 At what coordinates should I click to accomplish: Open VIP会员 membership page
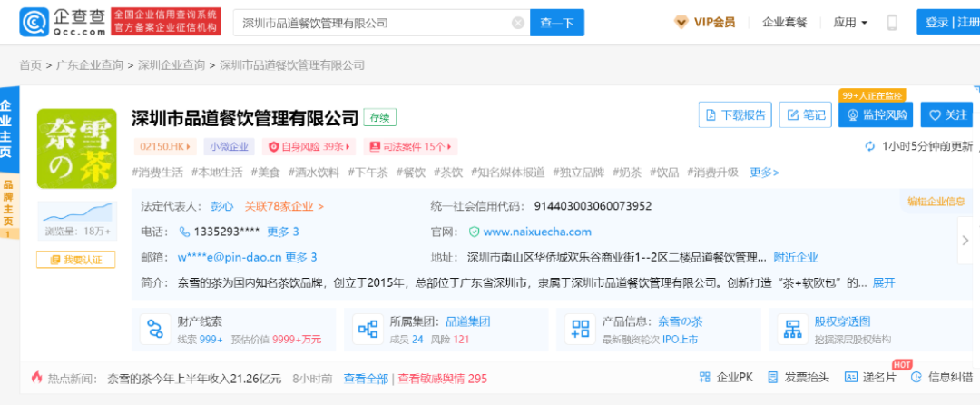point(704,23)
